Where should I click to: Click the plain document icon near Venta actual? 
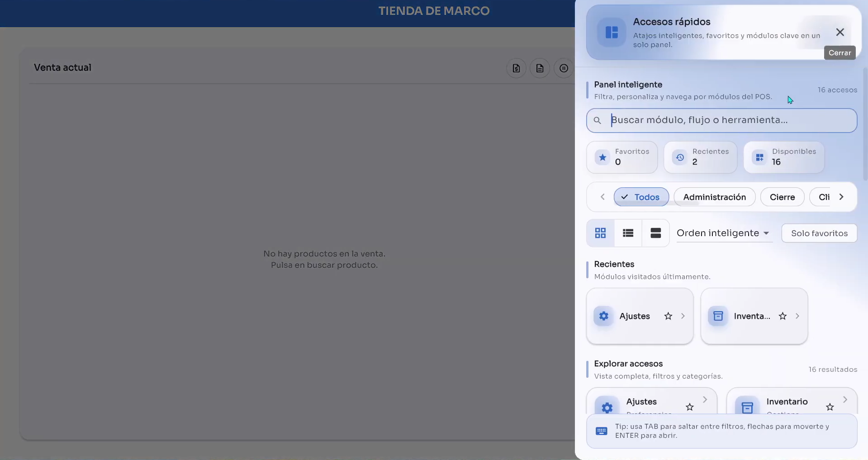coord(540,68)
